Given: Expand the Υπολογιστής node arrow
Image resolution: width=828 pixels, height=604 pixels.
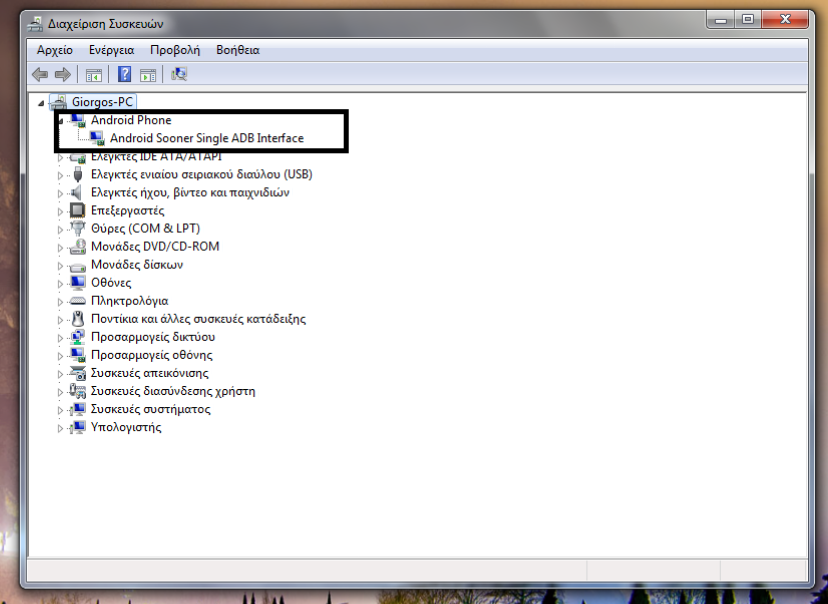Looking at the screenshot, I should tap(60, 428).
